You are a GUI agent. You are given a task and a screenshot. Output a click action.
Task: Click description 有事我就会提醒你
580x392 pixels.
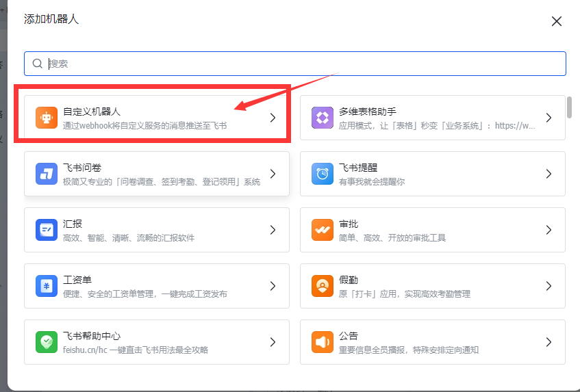point(372,182)
